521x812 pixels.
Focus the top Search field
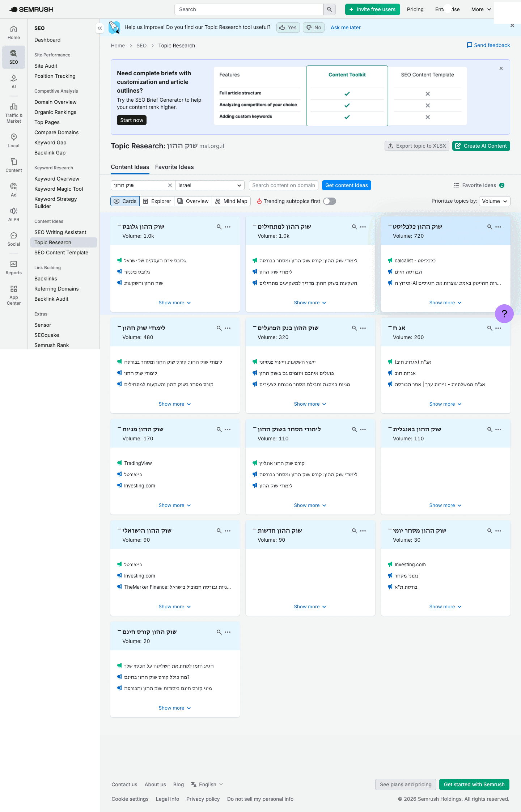pyautogui.click(x=249, y=9)
